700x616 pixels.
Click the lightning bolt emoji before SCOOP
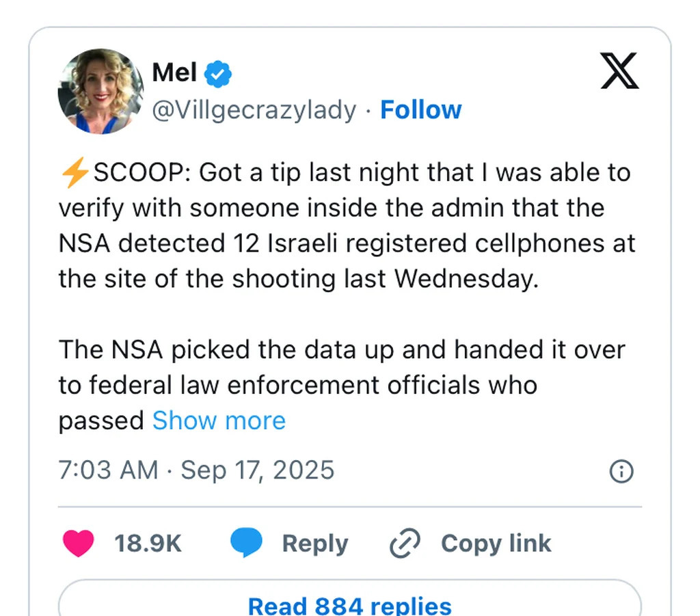[x=74, y=173]
